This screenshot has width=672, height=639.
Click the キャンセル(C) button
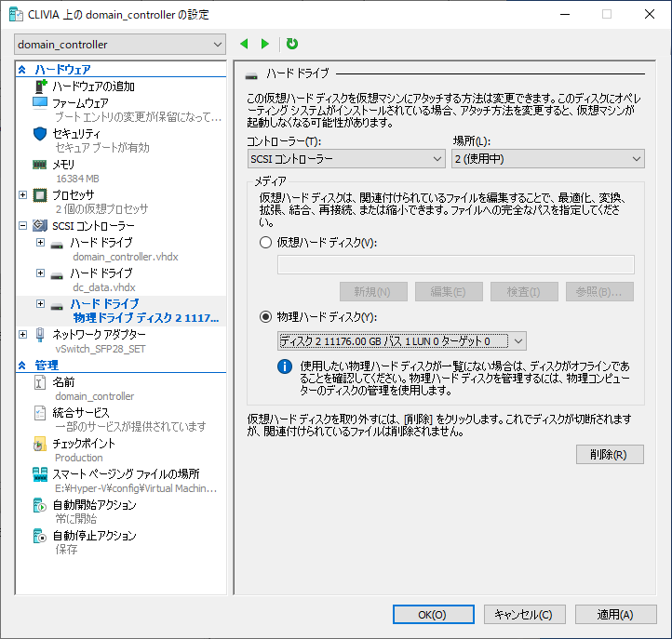(525, 615)
